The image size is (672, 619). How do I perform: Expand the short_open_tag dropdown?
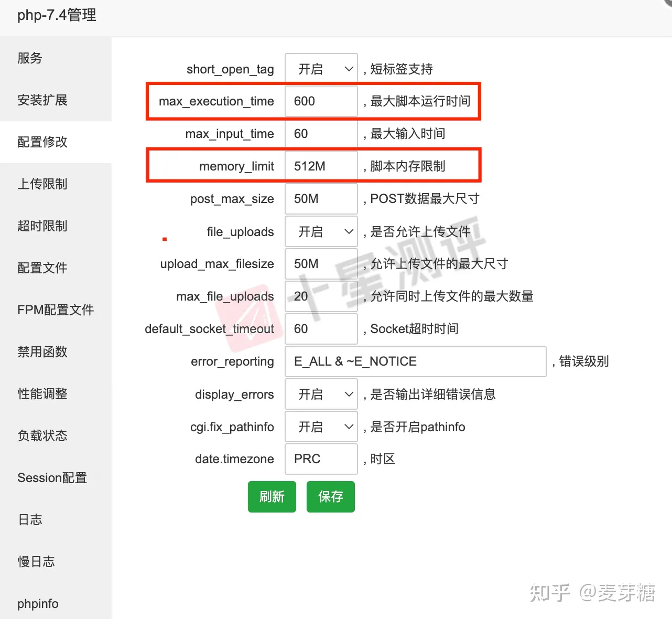(x=321, y=68)
